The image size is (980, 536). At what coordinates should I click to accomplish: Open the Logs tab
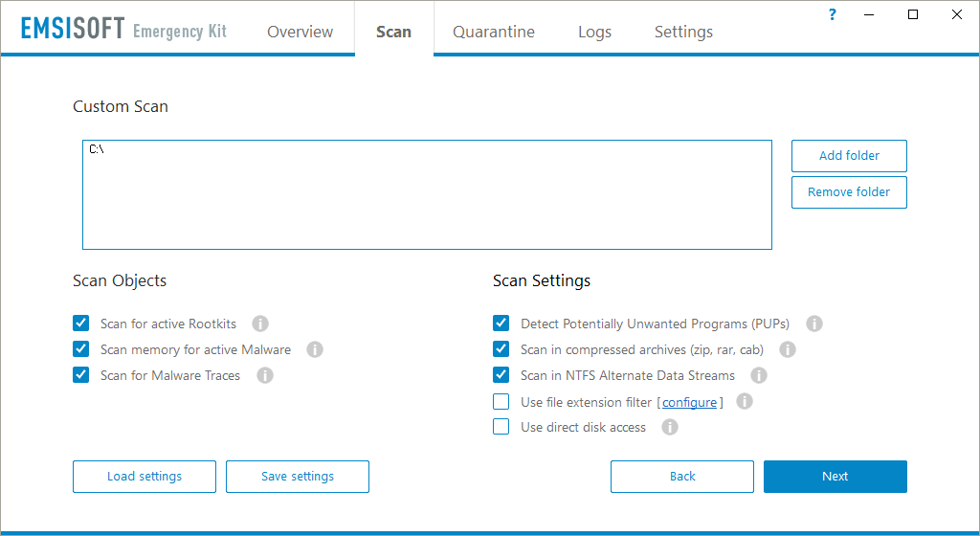tap(594, 32)
